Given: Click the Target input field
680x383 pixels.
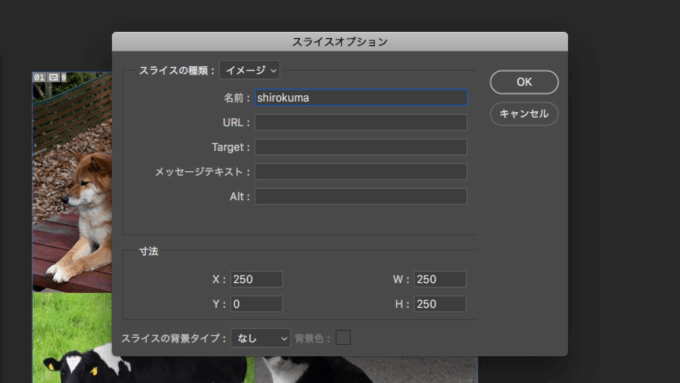Looking at the screenshot, I should pyautogui.click(x=361, y=147).
